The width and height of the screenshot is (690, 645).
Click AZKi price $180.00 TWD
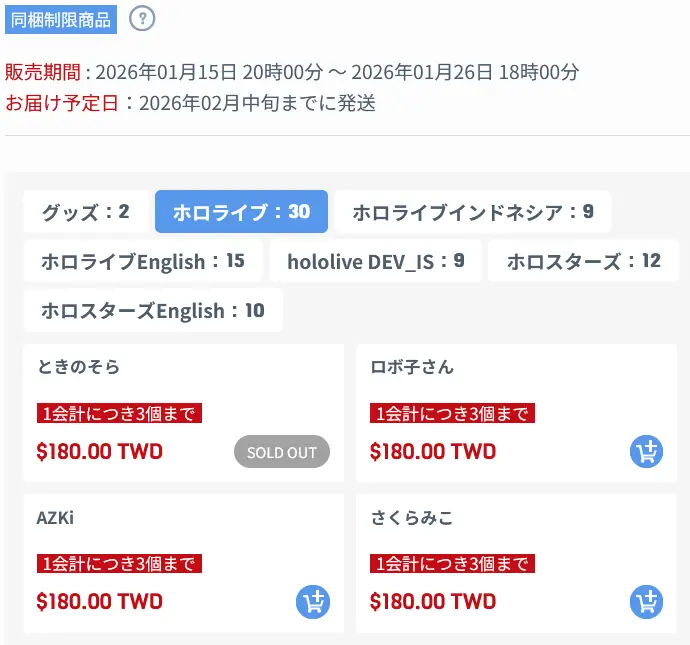tap(99, 602)
